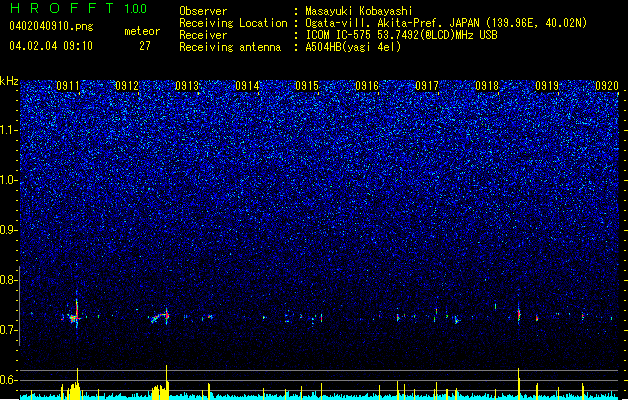Click the 0.6 kHz frequency tick label
This screenshot has height=400, width=629.
click(x=9, y=380)
